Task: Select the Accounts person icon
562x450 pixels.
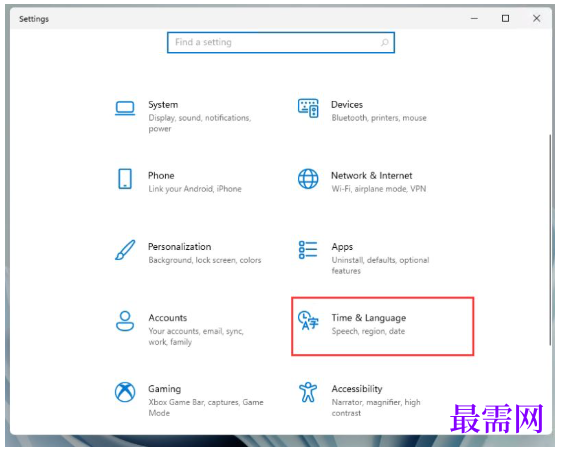Action: [125, 321]
